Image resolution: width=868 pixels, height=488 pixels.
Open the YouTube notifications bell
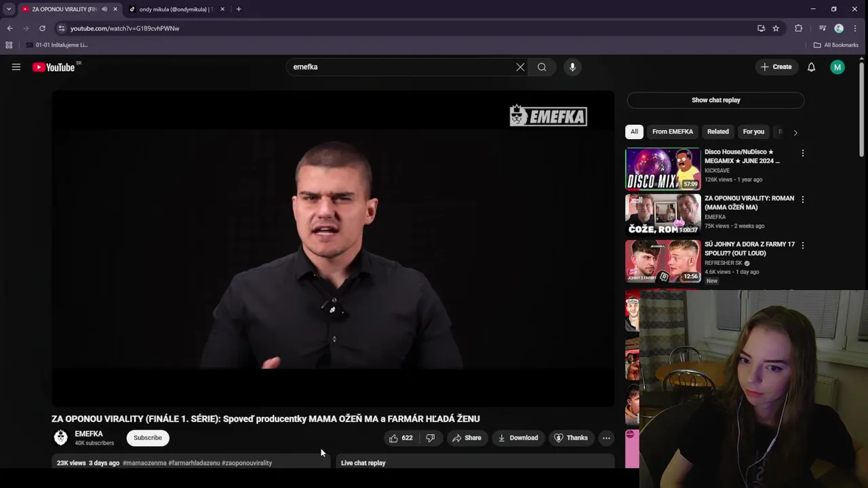click(x=811, y=67)
